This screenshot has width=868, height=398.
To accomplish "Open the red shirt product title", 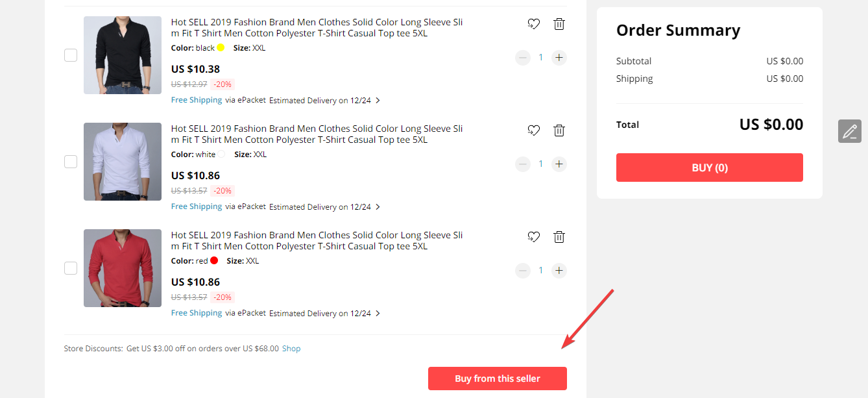I will [x=317, y=241].
